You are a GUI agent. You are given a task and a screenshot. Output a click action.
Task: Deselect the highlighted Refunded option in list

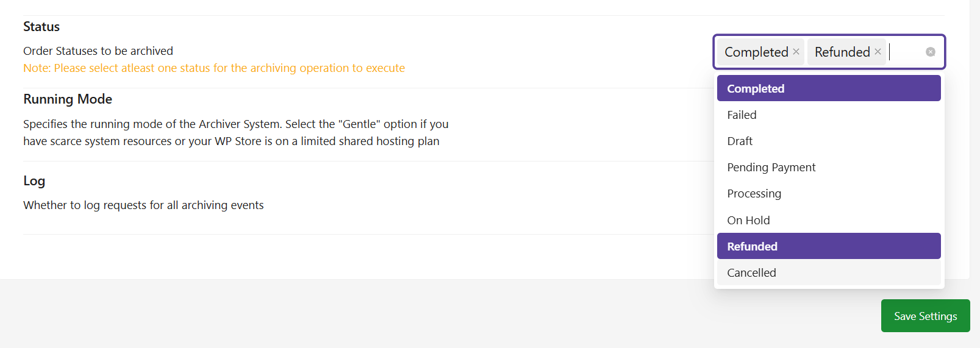click(x=829, y=246)
